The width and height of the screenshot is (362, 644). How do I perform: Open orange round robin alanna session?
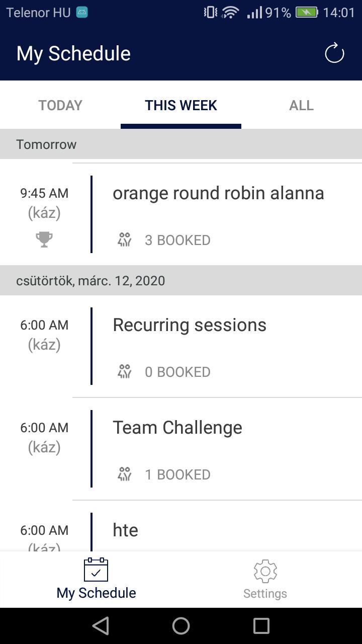click(x=218, y=193)
